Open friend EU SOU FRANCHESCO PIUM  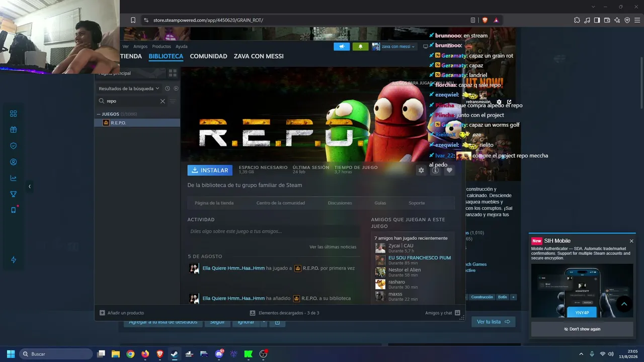(x=413, y=260)
